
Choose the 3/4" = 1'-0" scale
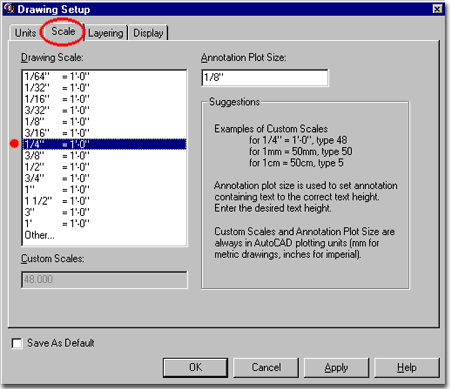(x=104, y=178)
